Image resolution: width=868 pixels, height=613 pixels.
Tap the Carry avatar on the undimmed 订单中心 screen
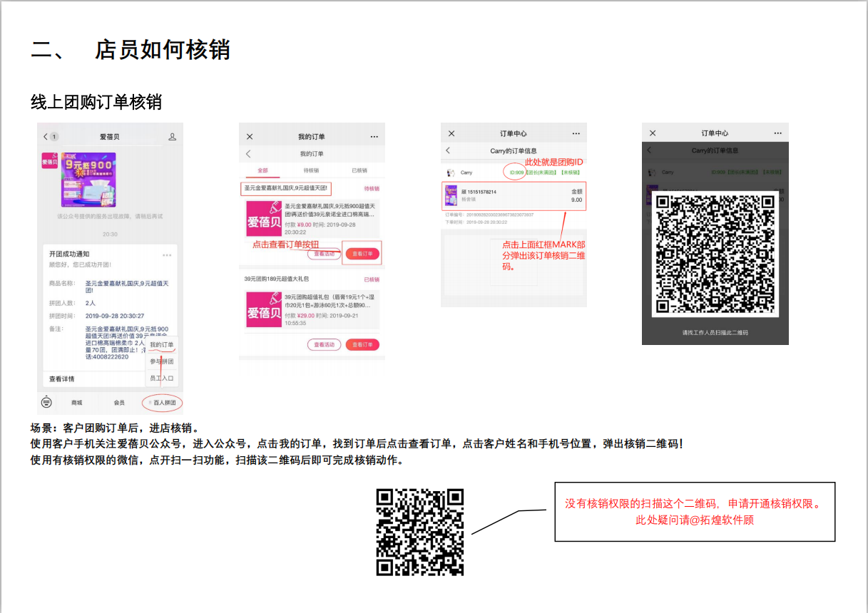click(x=450, y=172)
